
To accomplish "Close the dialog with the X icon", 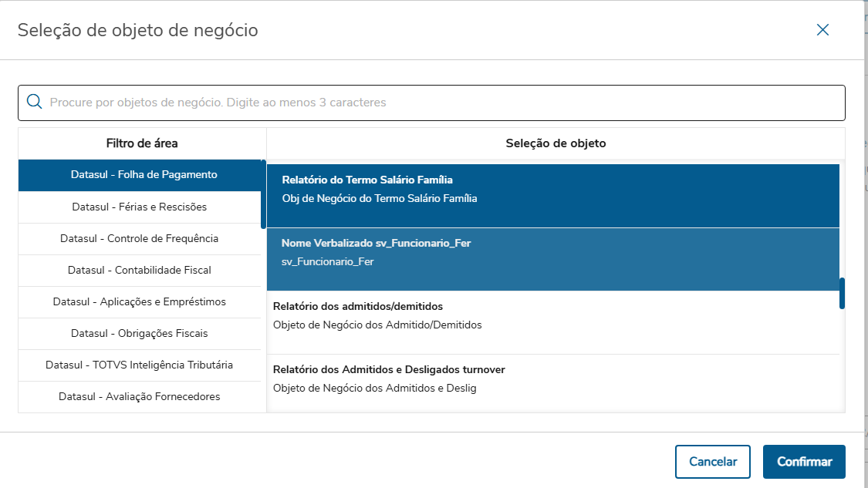I will [x=822, y=30].
